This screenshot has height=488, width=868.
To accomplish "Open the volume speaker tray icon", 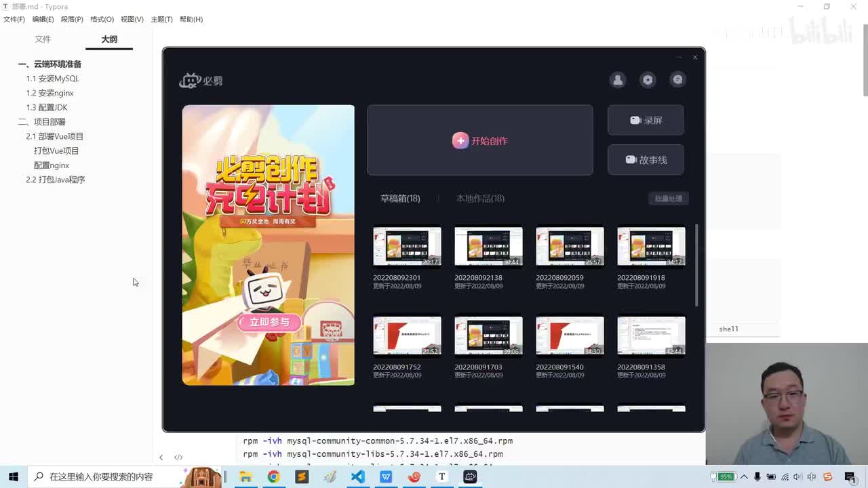I will [797, 476].
